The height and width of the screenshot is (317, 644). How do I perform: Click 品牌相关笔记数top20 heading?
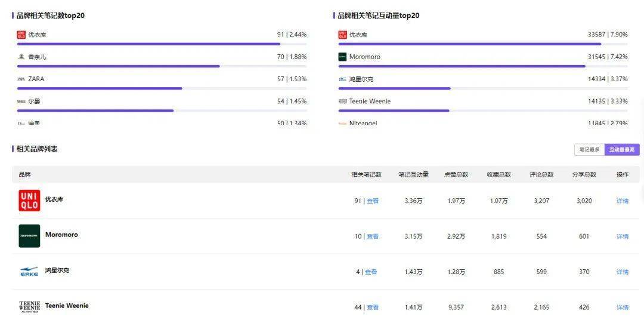click(x=51, y=16)
